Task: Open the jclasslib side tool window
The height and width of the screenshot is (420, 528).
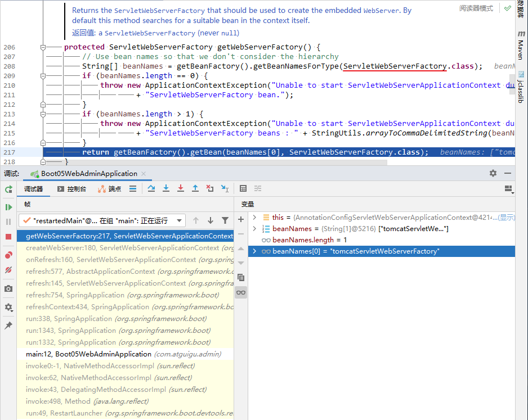Action: click(x=521, y=87)
